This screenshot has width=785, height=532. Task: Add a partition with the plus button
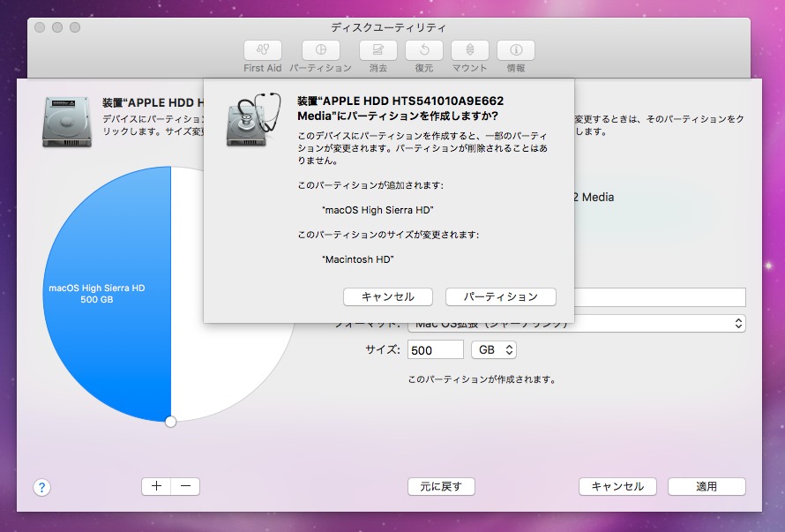tap(156, 486)
